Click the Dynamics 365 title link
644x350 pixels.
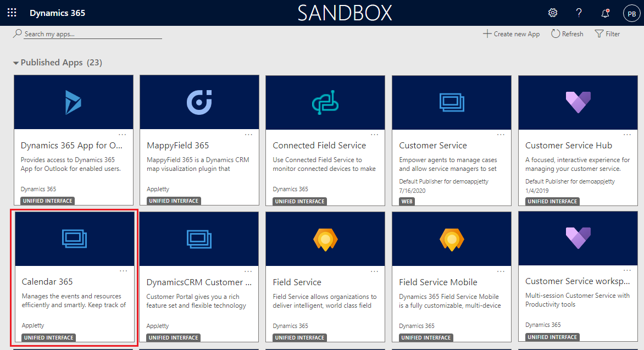[x=58, y=13]
